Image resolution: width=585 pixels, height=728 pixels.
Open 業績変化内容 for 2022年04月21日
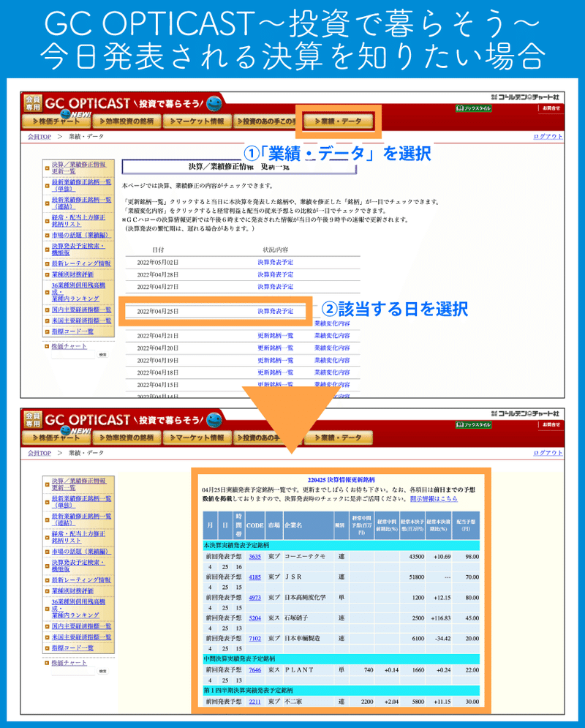coord(332,336)
